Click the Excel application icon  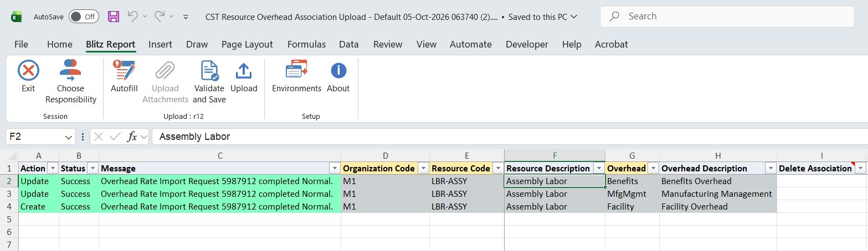point(17,17)
